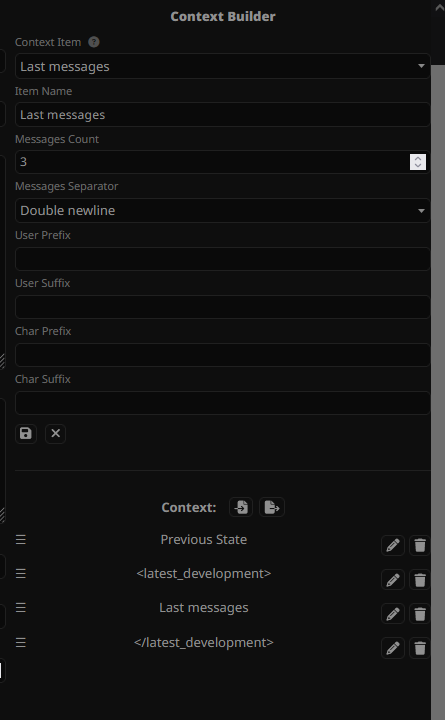
Task: Increase Messages Count with the up stepper
Action: tap(418, 158)
